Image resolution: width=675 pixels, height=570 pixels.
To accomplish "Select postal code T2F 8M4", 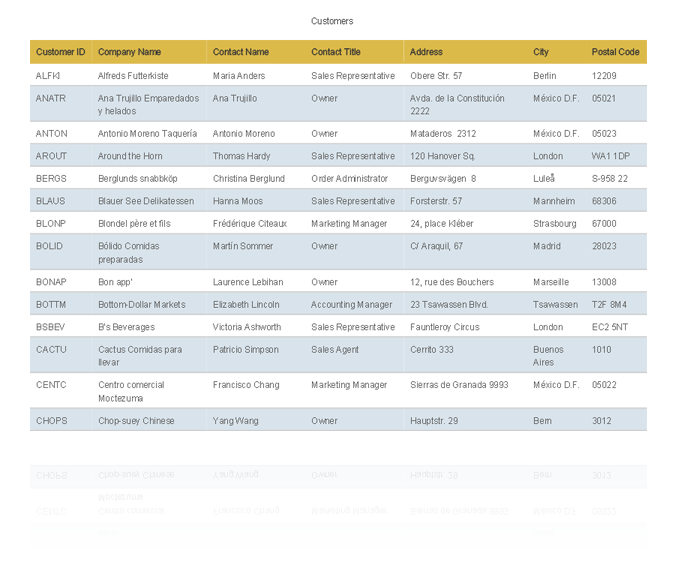I will (609, 305).
